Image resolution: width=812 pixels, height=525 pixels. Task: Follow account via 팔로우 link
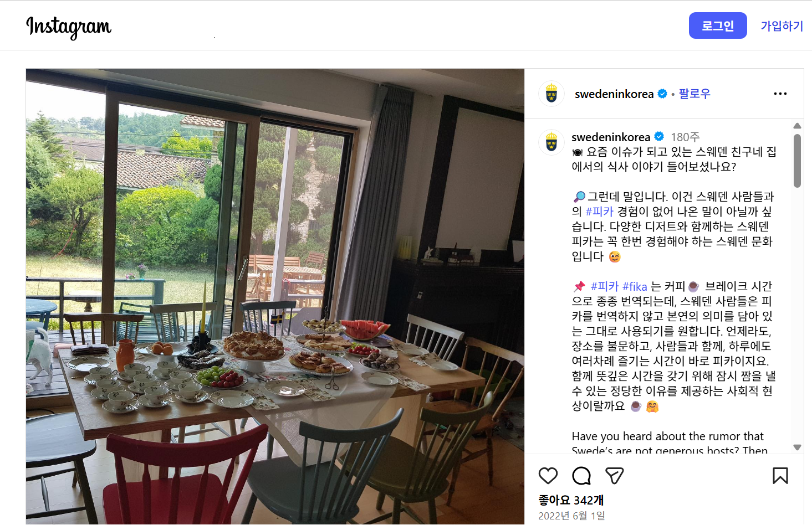point(694,94)
